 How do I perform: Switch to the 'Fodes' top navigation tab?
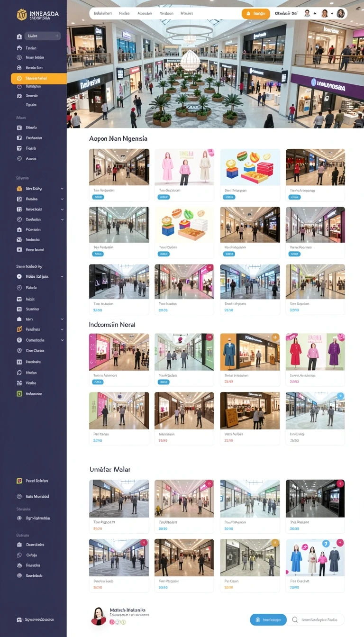(x=124, y=14)
